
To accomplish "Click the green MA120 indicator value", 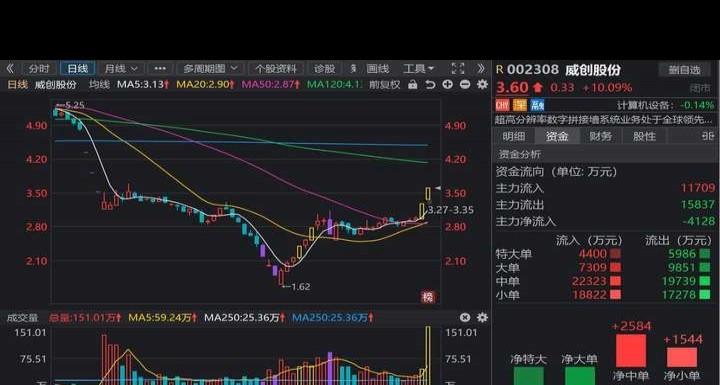I will [x=334, y=85].
